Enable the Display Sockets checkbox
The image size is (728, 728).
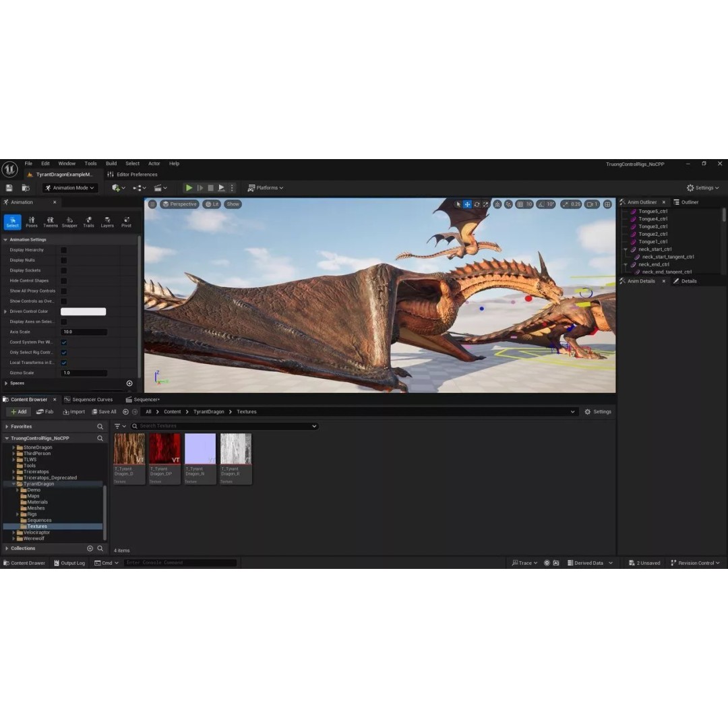[63, 271]
